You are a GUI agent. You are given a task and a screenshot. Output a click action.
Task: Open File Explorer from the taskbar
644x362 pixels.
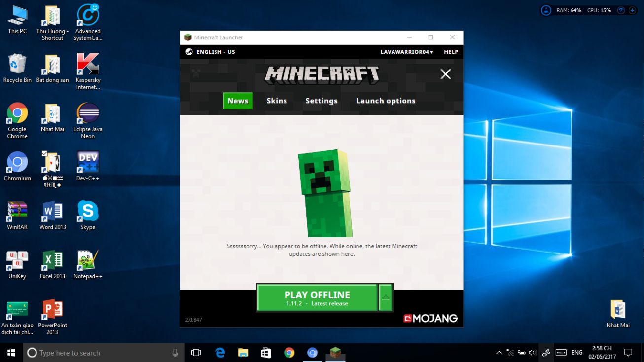(243, 353)
